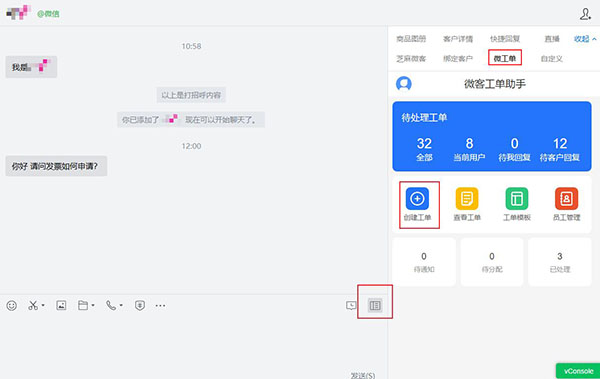
Task: Switch to 商品图册 tab
Action: point(411,39)
